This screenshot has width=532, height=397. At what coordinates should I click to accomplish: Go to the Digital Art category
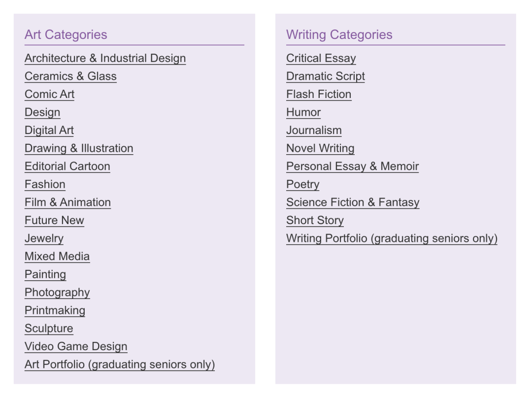[49, 131]
